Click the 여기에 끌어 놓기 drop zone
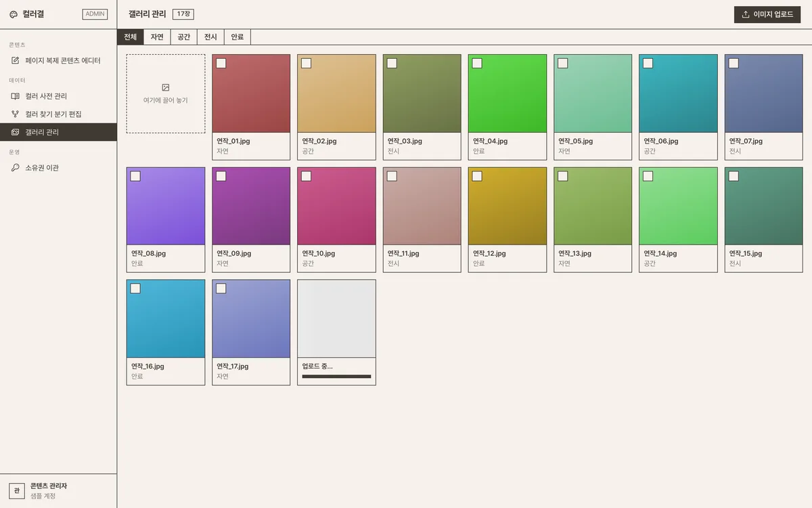This screenshot has width=812, height=508. 166,93
